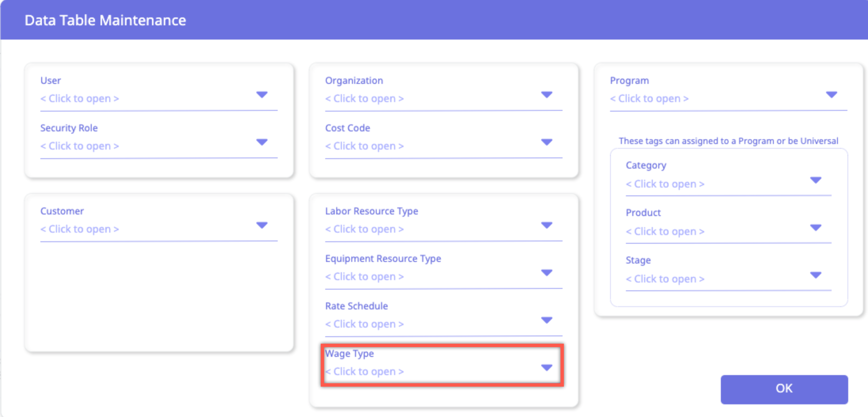The width and height of the screenshot is (868, 417).
Task: Expand the Equipment Resource Type dropdown arrow
Action: [546, 273]
